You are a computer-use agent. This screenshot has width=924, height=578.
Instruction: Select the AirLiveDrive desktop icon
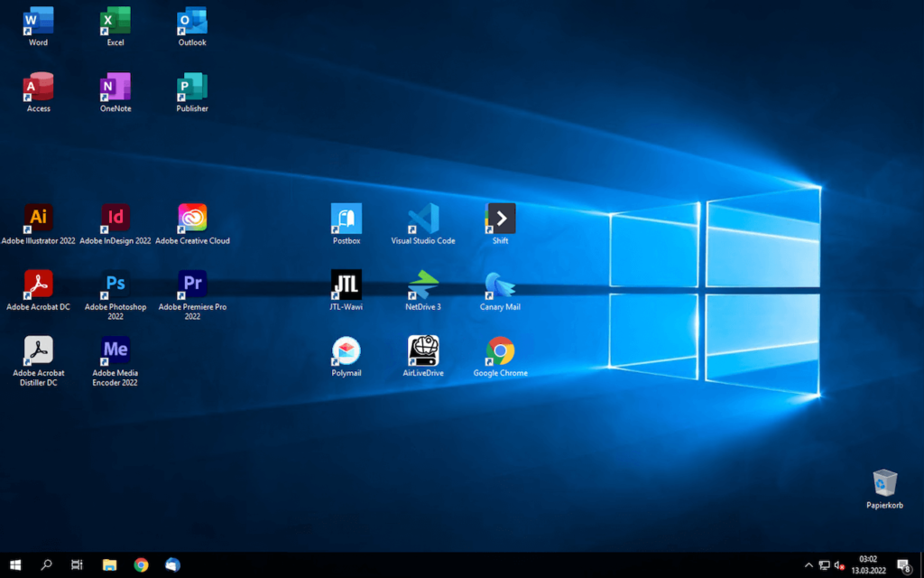pyautogui.click(x=423, y=356)
